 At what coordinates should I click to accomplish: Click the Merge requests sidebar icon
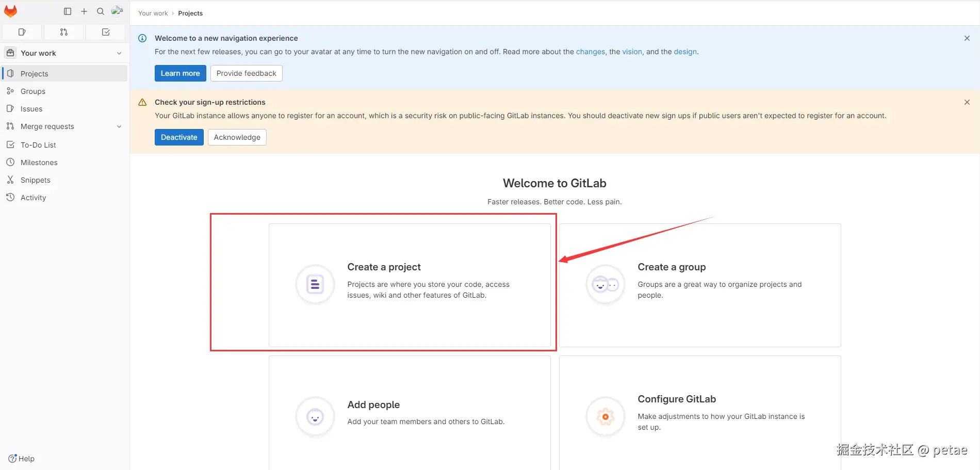tap(10, 126)
